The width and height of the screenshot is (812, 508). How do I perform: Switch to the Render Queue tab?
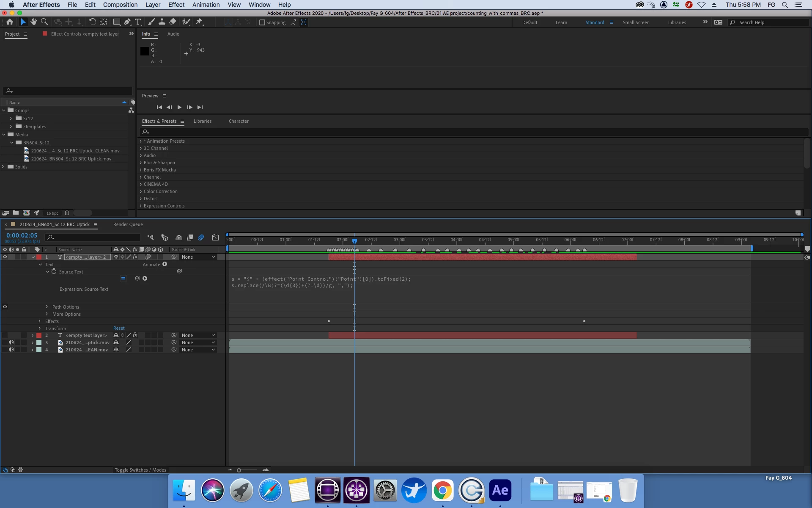(128, 224)
